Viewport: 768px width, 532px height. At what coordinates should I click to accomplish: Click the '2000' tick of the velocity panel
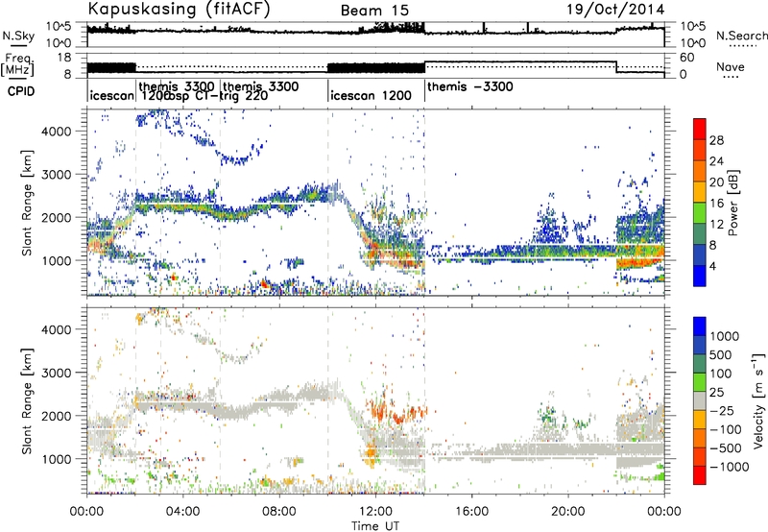(x=59, y=416)
